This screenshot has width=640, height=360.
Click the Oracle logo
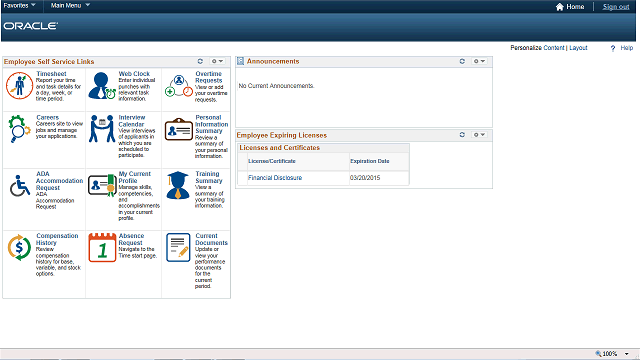point(31,26)
